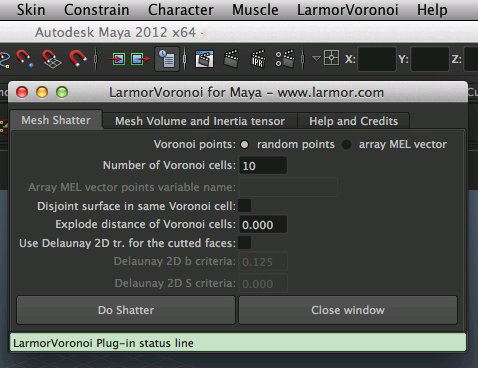Image resolution: width=478 pixels, height=368 pixels.
Task: Select the random points radio button
Action: pos(245,145)
